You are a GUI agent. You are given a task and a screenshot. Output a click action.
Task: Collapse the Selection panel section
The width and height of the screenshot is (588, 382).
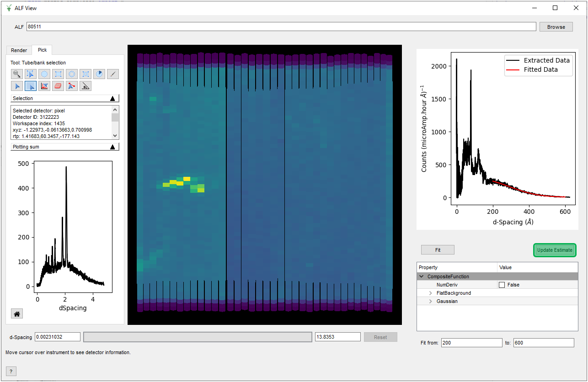[x=112, y=98]
